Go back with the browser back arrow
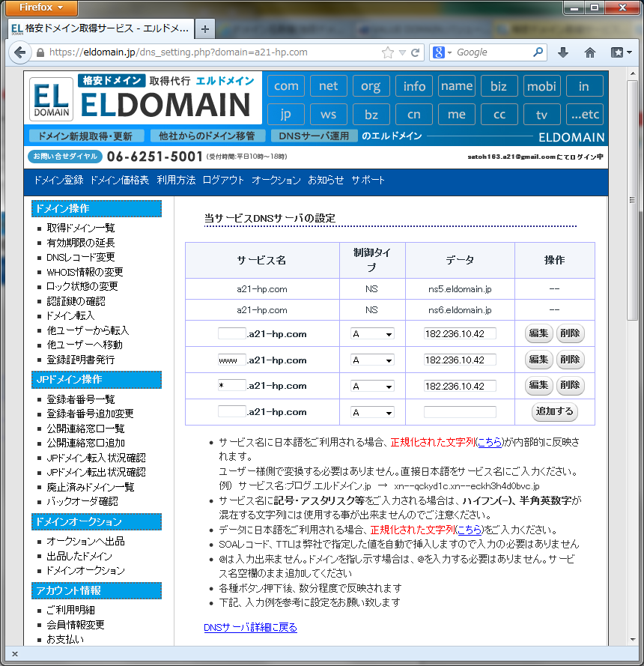The width and height of the screenshot is (644, 666). (19, 52)
